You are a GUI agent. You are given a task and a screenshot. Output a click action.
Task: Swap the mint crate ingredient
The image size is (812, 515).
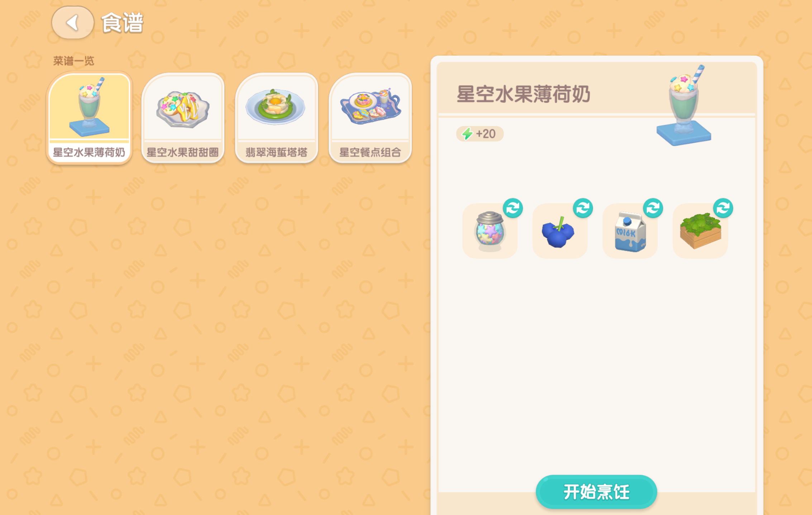coord(723,208)
